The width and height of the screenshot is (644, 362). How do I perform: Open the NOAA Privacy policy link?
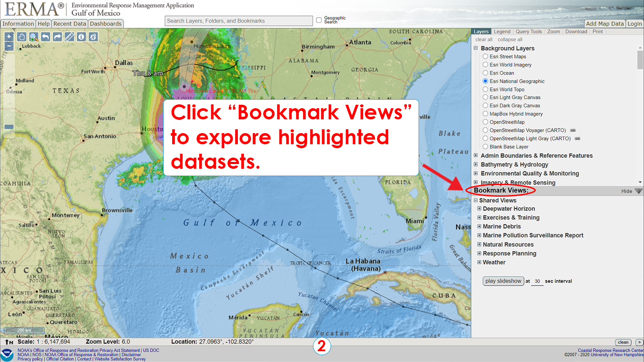(x=30, y=359)
